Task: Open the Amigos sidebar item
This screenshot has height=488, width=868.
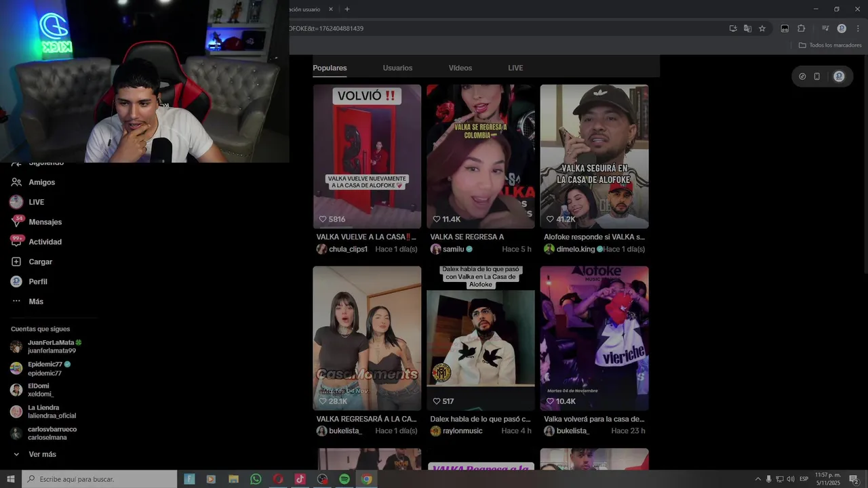Action: [33, 182]
